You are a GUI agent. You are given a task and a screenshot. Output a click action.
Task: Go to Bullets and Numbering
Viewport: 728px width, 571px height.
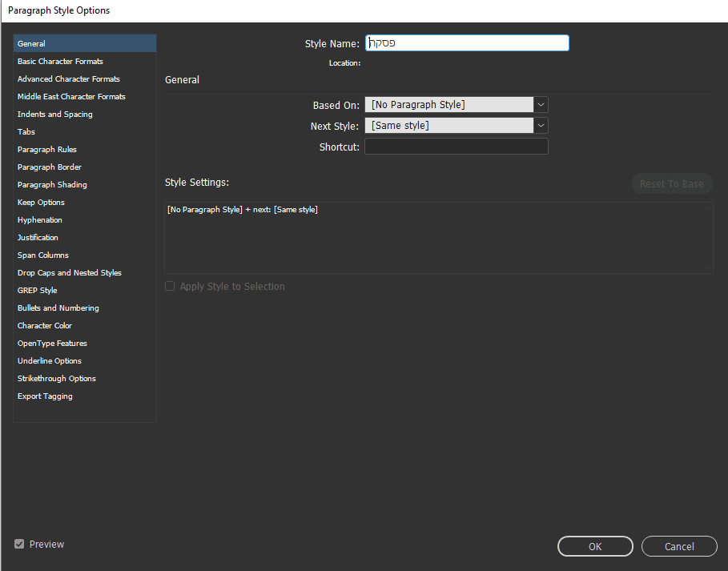tap(85, 308)
